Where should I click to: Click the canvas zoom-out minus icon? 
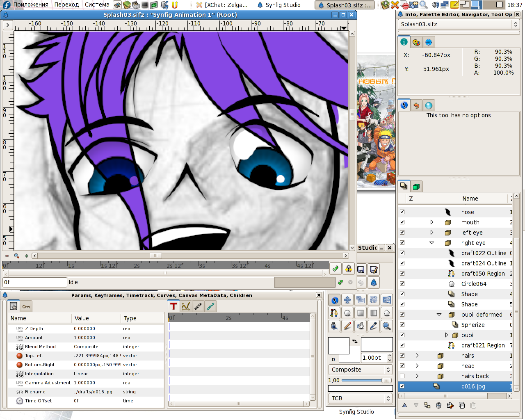(7, 256)
